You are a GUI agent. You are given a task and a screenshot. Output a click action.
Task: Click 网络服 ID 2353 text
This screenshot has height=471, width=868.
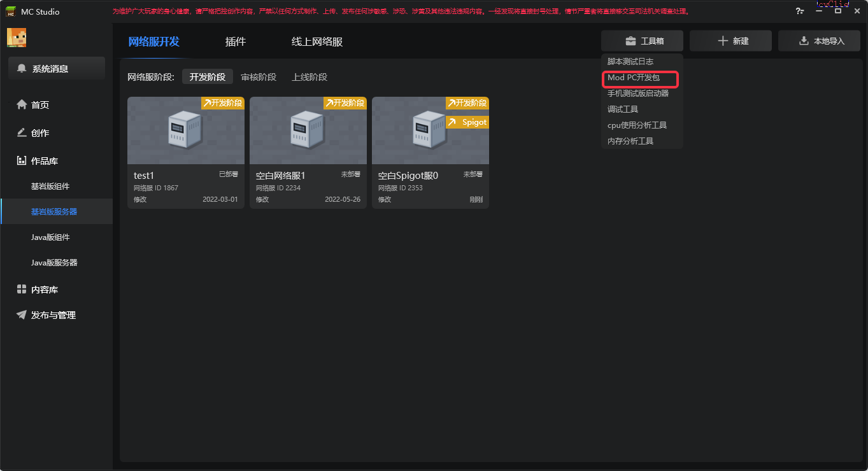click(401, 188)
